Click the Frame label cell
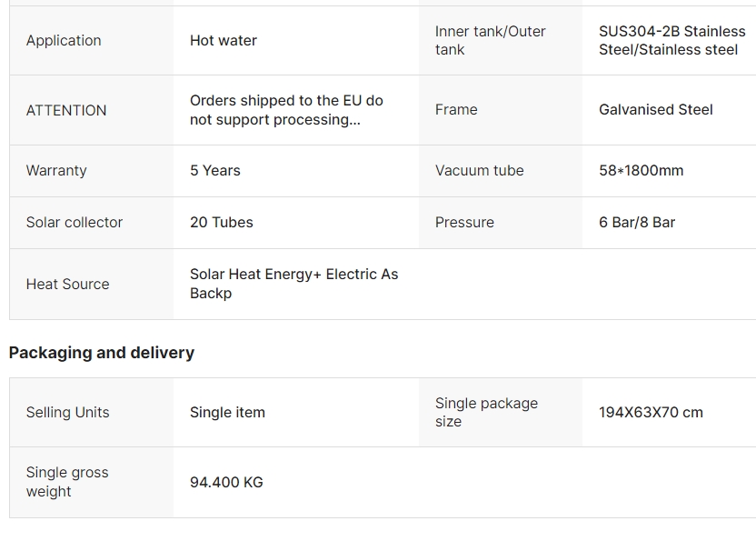Screen dimensions: 756x541 [456, 109]
